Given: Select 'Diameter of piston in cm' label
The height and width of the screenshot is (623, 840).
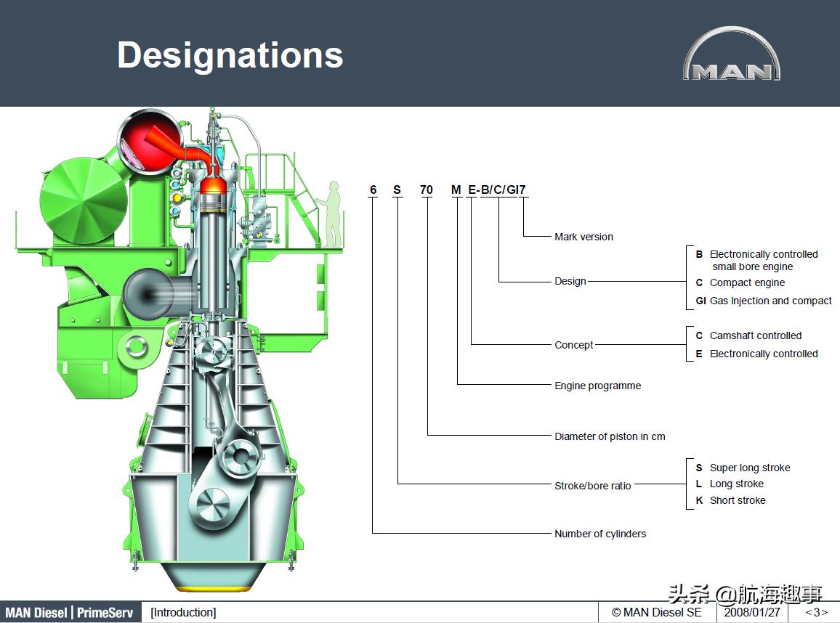Looking at the screenshot, I should (610, 436).
